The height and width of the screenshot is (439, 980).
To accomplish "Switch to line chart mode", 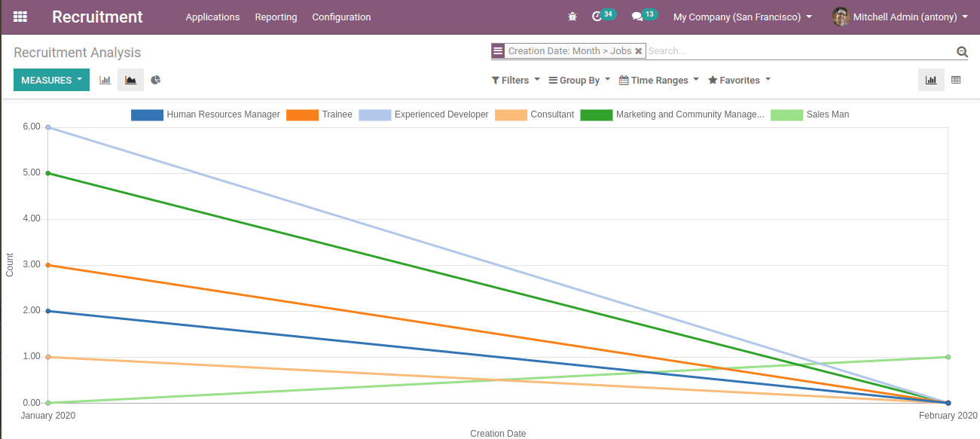I will [131, 80].
